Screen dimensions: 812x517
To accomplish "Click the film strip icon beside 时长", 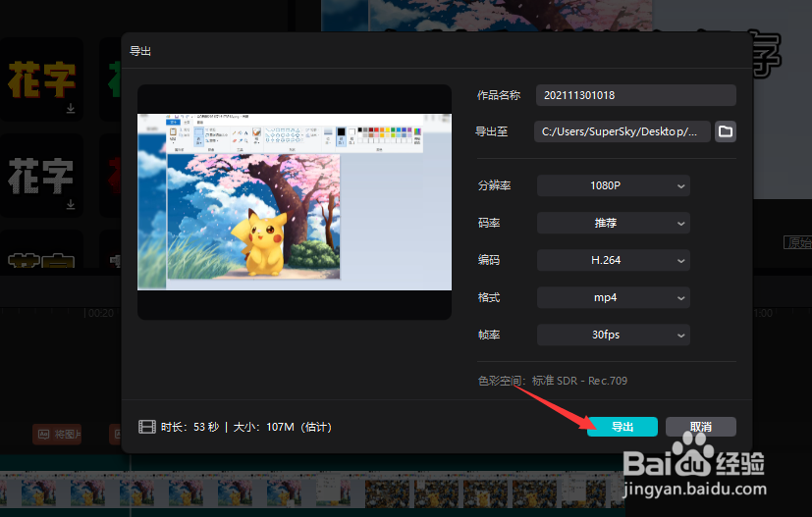I will coord(147,427).
